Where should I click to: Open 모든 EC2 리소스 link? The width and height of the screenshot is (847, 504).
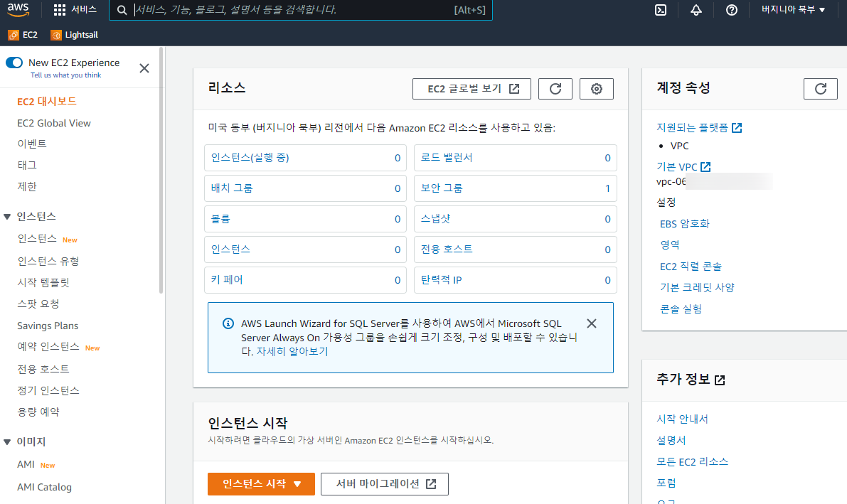click(x=692, y=462)
